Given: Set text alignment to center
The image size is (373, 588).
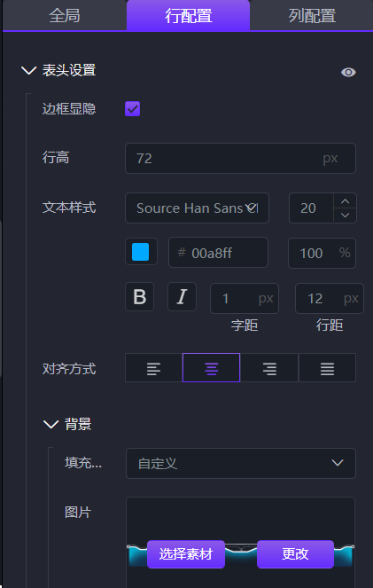Looking at the screenshot, I should point(211,368).
